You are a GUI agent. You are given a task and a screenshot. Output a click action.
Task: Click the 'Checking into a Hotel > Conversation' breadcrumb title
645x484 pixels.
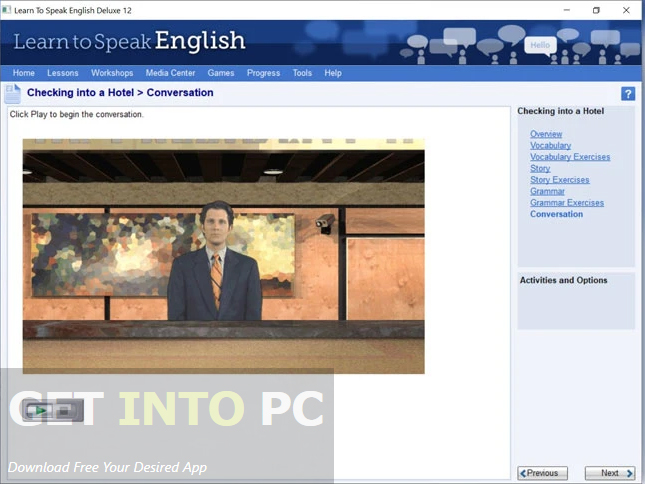click(x=120, y=93)
